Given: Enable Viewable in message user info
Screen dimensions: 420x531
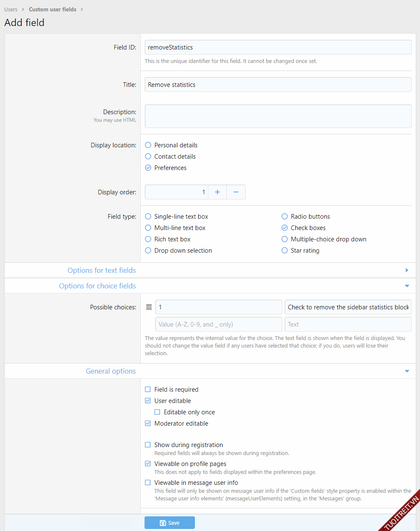Looking at the screenshot, I should tap(148, 483).
